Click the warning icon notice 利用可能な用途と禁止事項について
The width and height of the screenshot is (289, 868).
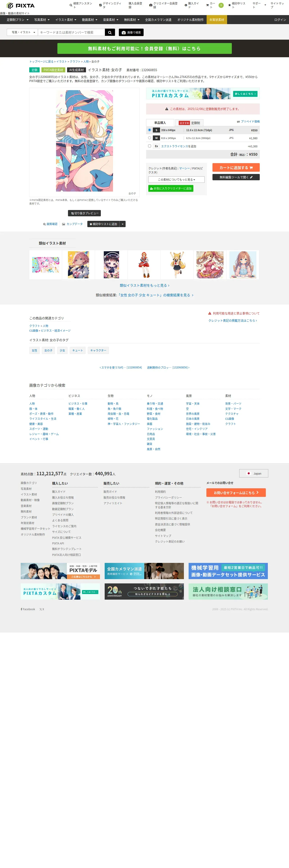[234, 313]
